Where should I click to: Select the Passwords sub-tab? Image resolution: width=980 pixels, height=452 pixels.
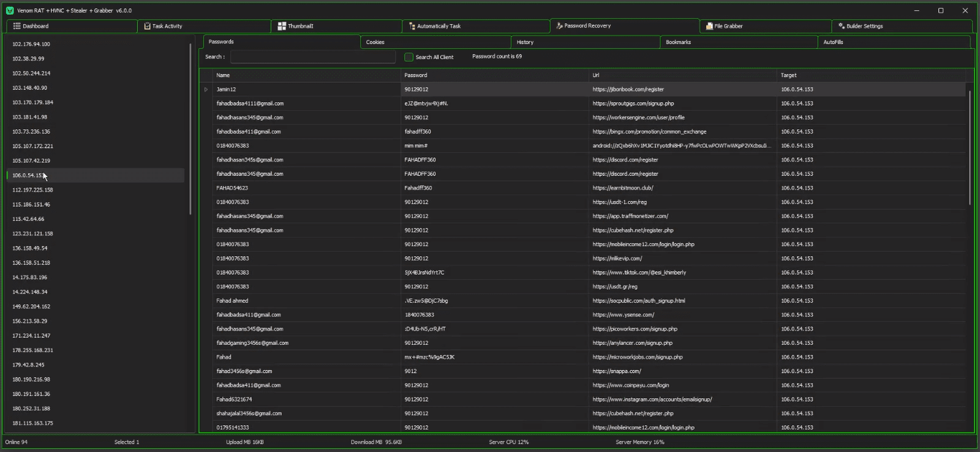coord(282,42)
